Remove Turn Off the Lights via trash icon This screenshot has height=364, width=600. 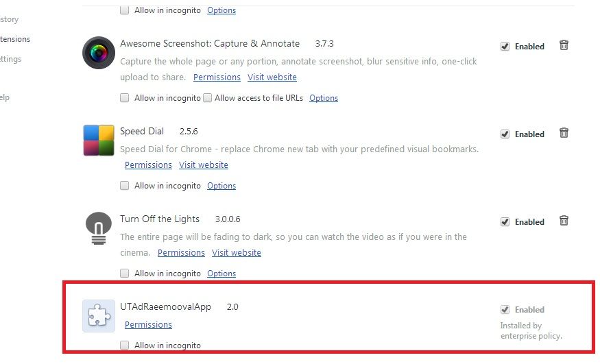(564, 221)
